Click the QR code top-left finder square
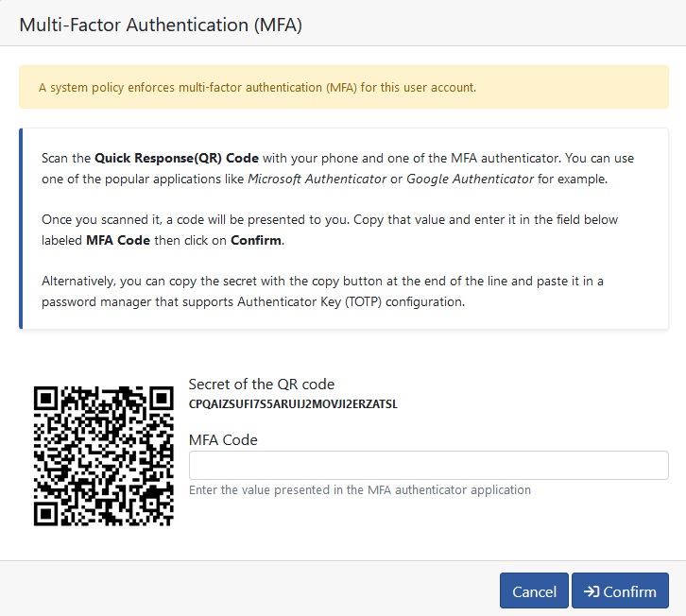This screenshot has width=686, height=616. click(46, 398)
